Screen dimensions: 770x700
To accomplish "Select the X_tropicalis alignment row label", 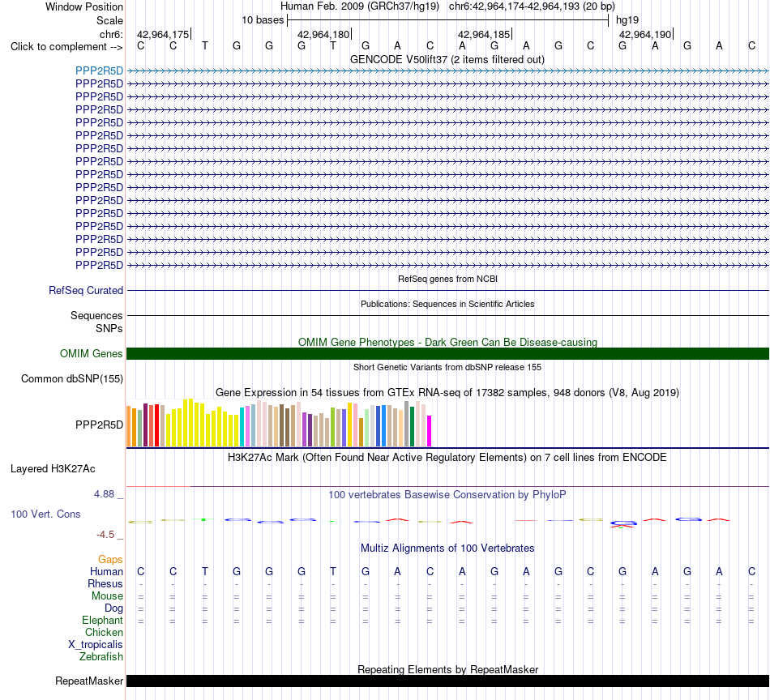I will [96, 645].
